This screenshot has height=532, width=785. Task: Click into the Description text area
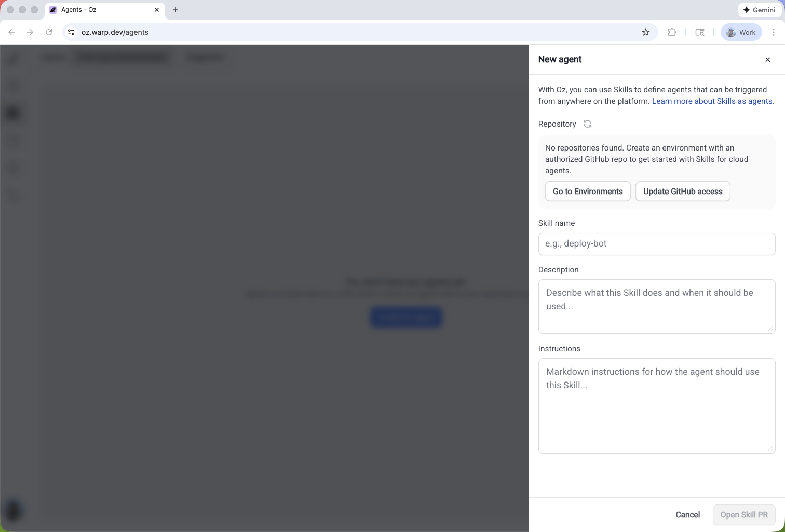click(656, 306)
